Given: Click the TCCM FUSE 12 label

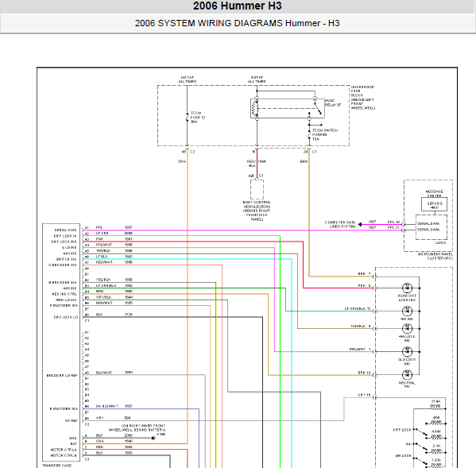Looking at the screenshot, I should point(198,117).
